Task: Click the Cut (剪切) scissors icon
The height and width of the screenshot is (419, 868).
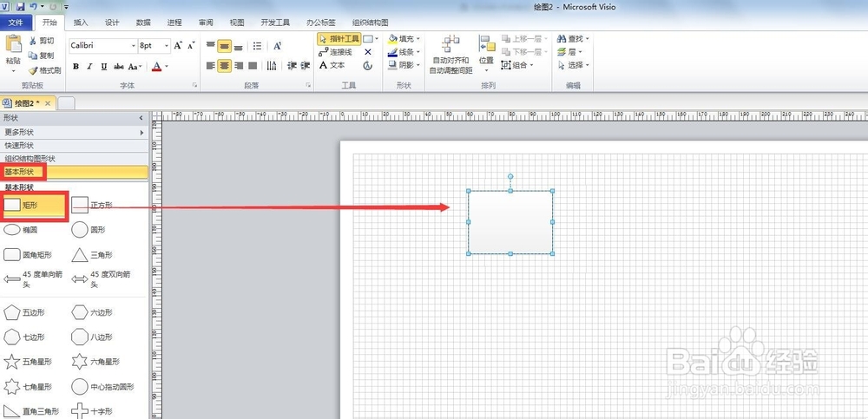Action: 32,41
